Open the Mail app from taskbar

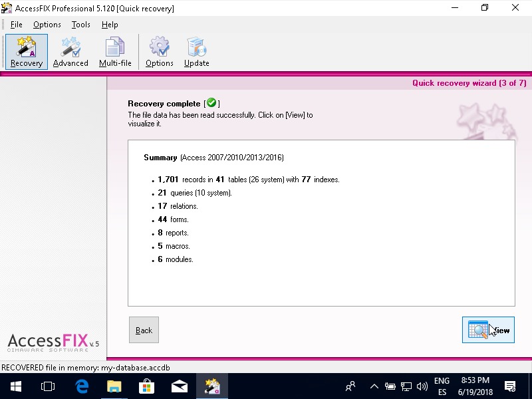(x=179, y=386)
